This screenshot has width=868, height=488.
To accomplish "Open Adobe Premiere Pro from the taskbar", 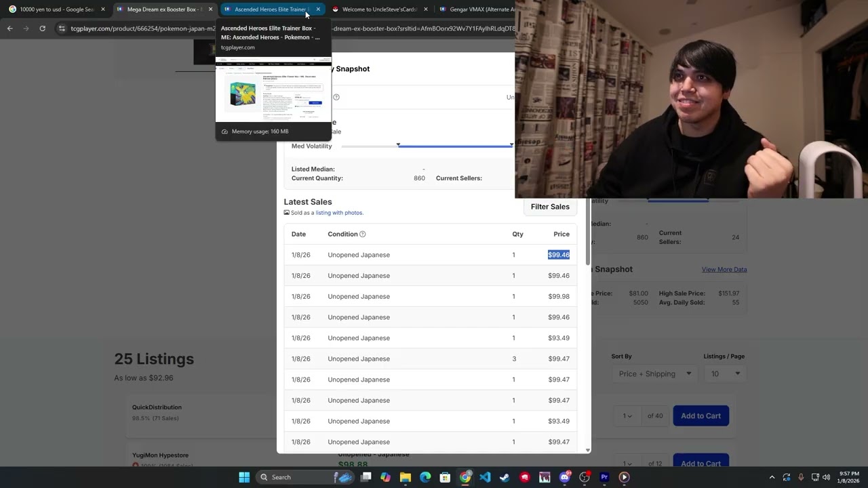I will (x=604, y=477).
